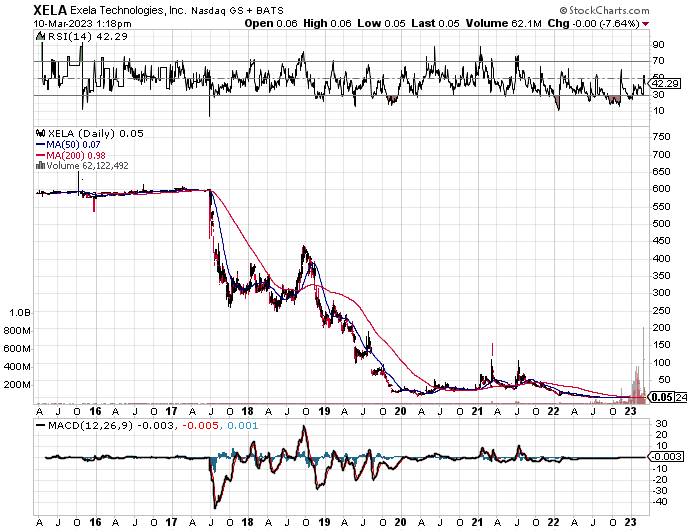Image resolution: width=696 pixels, height=532 pixels.
Task: Click year 20 on the price panel time axis
Action: click(401, 411)
